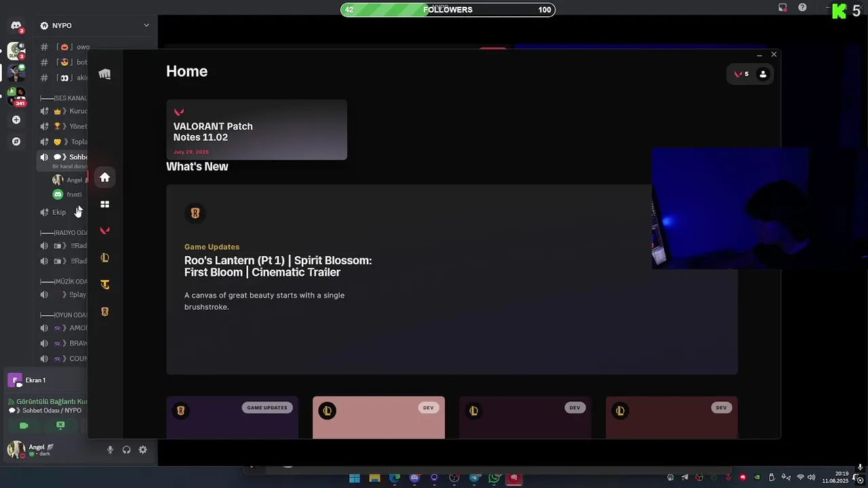Collapse the SES KANAL category in Discord
Image resolution: width=868 pixels, height=488 pixels.
(64, 98)
